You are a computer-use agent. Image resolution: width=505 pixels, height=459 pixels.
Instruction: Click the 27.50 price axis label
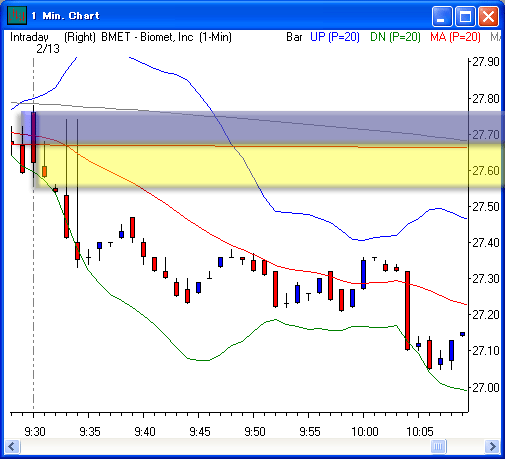tap(486, 207)
